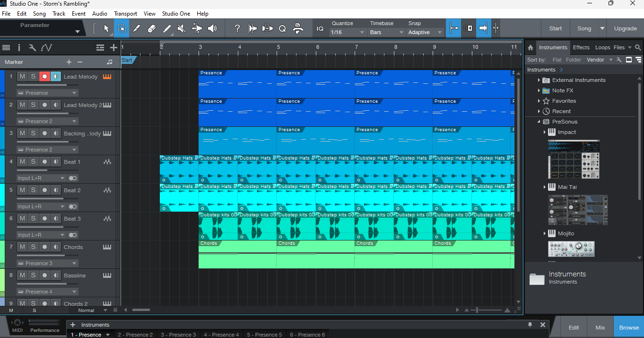
Task: Open the track list icon
Action: coord(6,47)
